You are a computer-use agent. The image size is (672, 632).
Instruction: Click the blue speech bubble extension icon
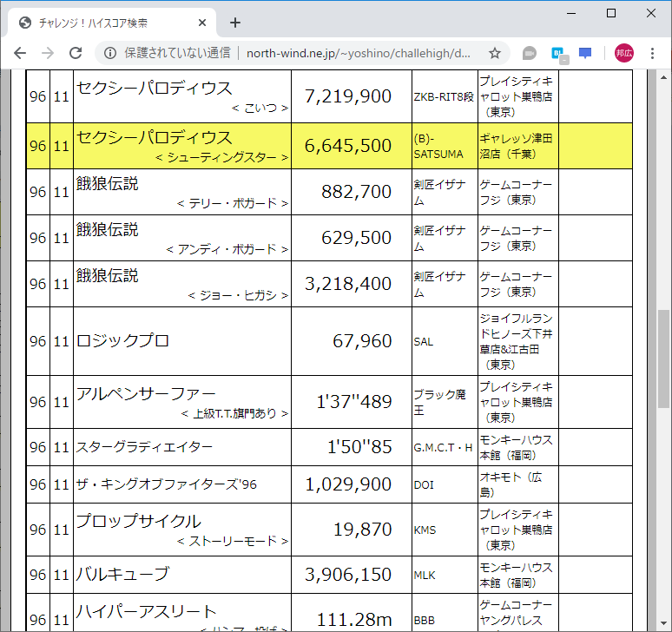click(x=585, y=53)
